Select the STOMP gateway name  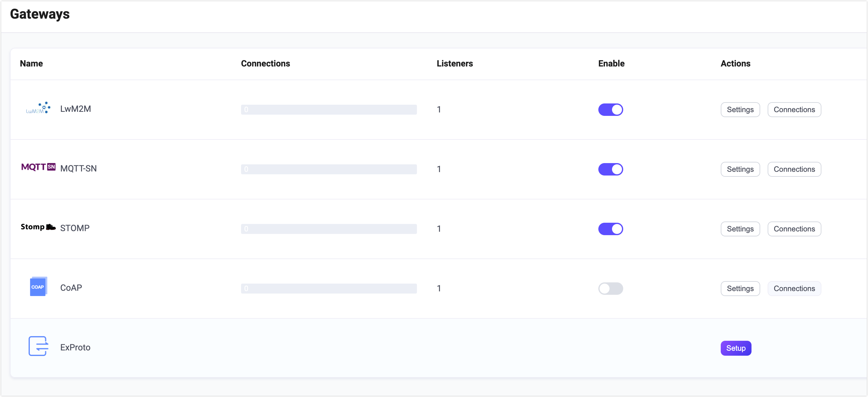(75, 228)
